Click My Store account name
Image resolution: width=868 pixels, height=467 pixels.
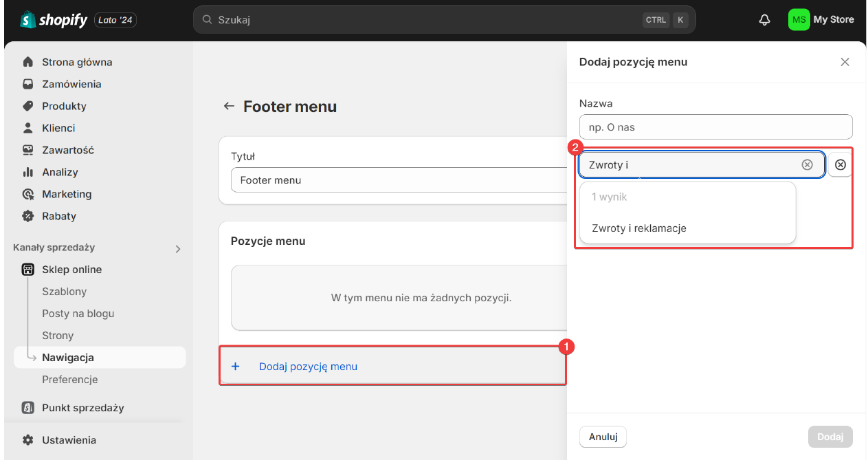click(834, 20)
